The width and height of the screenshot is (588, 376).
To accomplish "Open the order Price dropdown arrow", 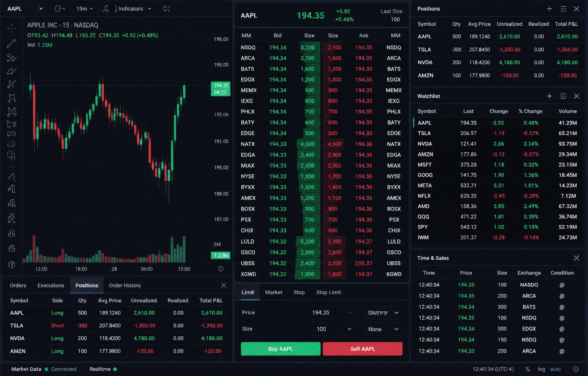I will [x=350, y=312].
